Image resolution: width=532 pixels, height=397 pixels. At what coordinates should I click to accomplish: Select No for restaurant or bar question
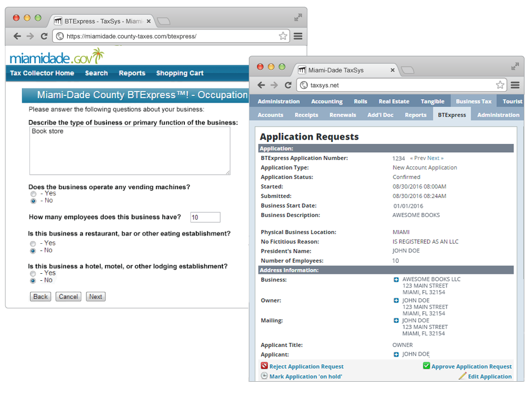(x=33, y=251)
